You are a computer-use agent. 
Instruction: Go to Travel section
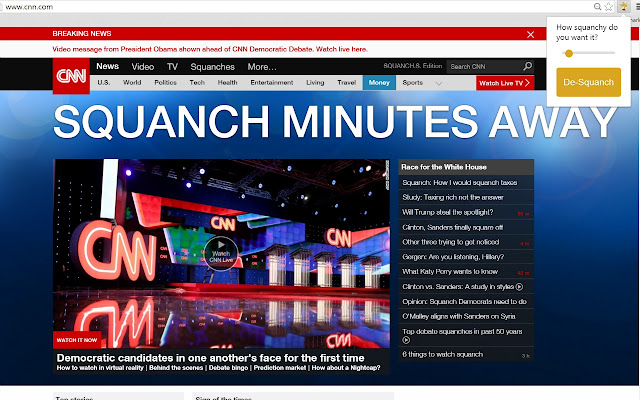tap(347, 82)
